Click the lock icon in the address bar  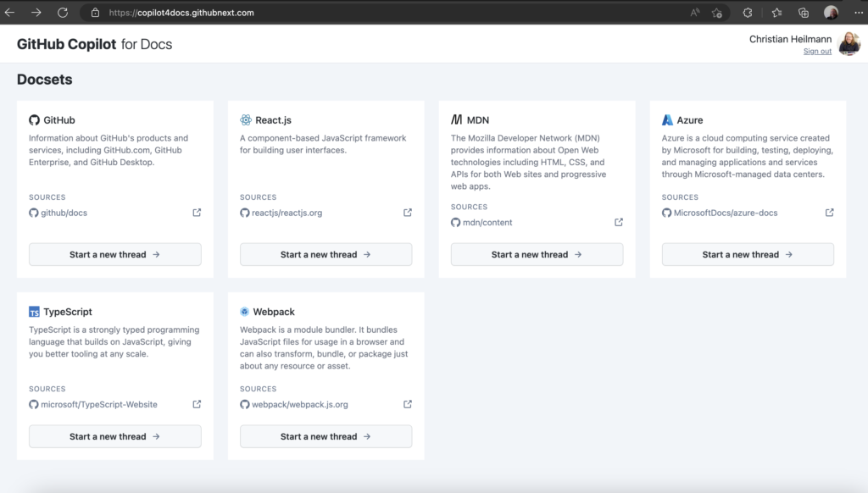(x=95, y=13)
